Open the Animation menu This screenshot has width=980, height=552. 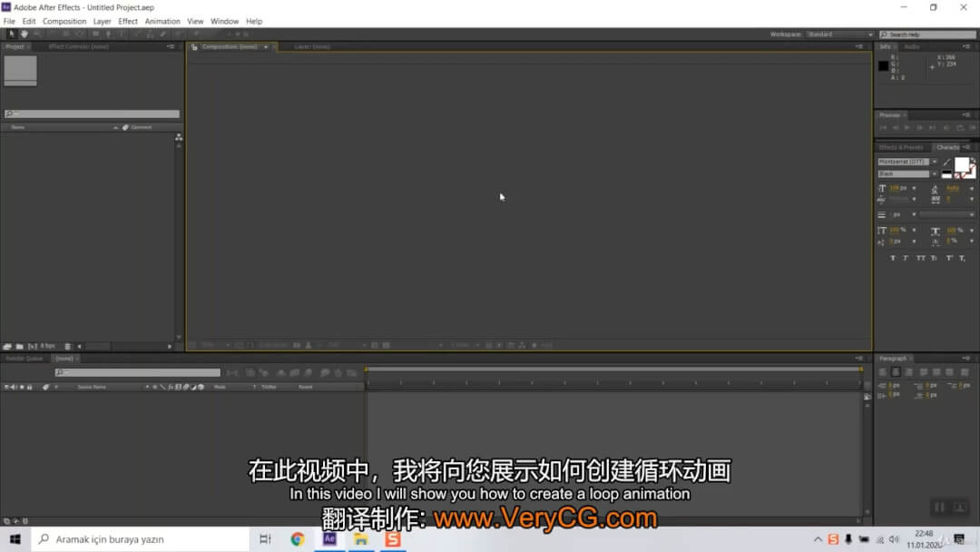162,21
